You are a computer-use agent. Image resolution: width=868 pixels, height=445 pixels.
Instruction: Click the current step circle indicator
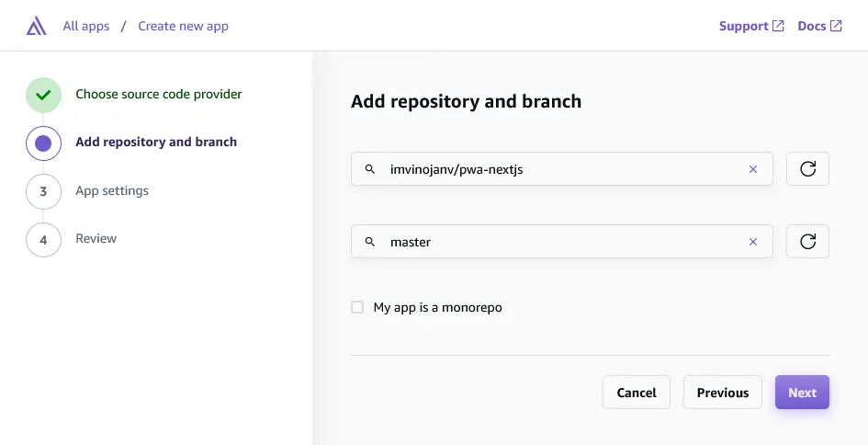(x=43, y=143)
